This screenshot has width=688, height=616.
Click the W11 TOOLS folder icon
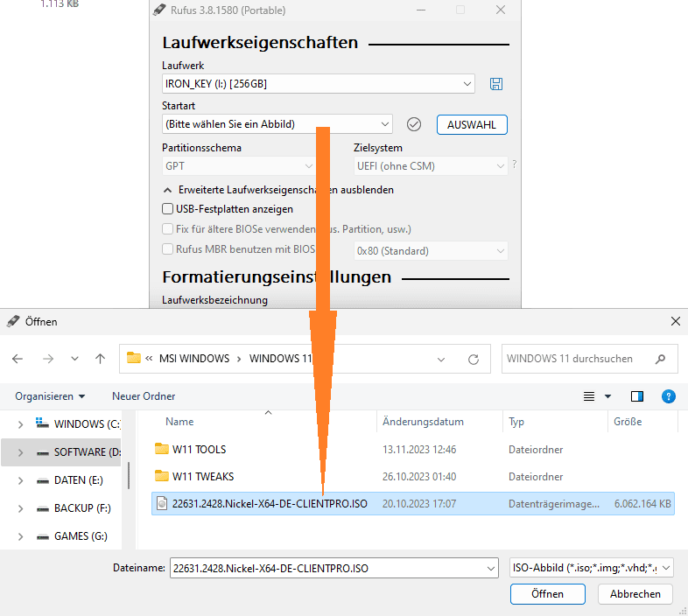coord(162,449)
